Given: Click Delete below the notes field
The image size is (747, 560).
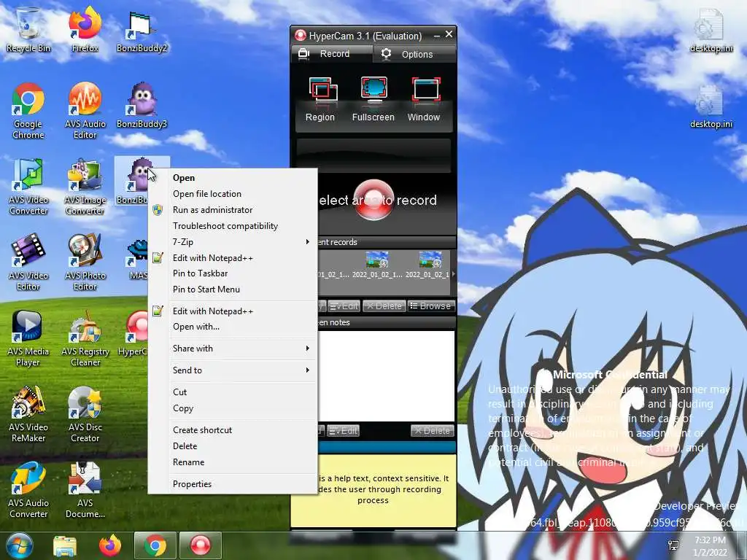Looking at the screenshot, I should pos(432,431).
